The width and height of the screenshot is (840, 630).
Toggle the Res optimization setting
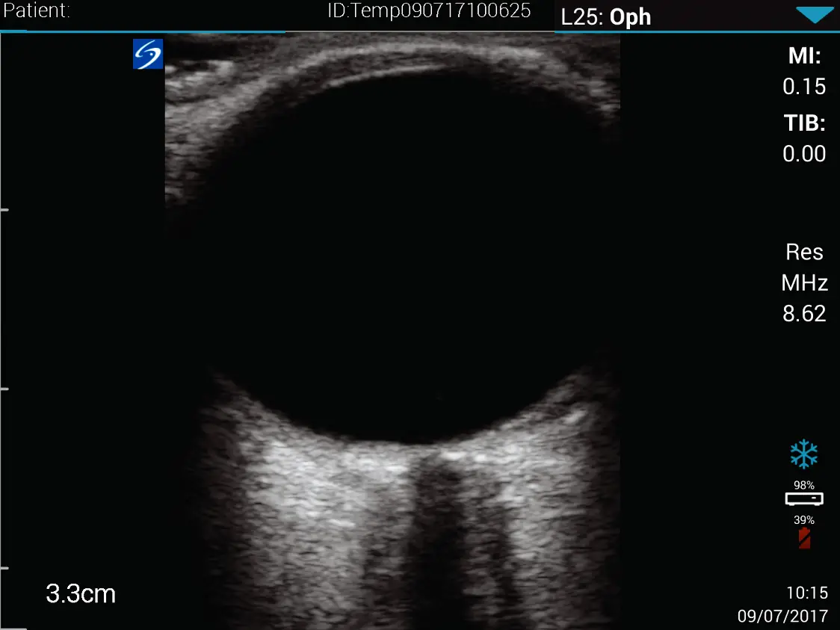coord(804,252)
